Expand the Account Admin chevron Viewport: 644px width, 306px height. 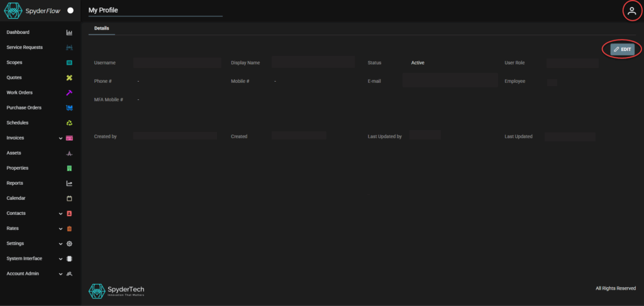(60, 274)
